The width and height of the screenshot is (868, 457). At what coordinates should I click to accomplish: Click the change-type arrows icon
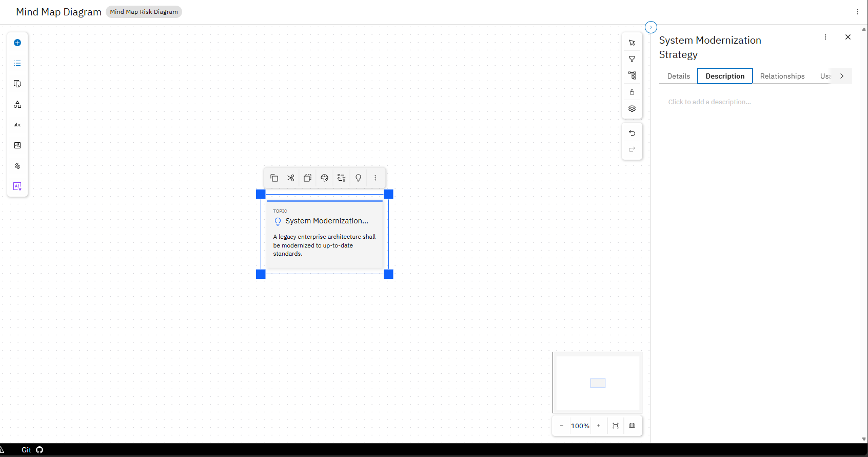[x=342, y=178]
